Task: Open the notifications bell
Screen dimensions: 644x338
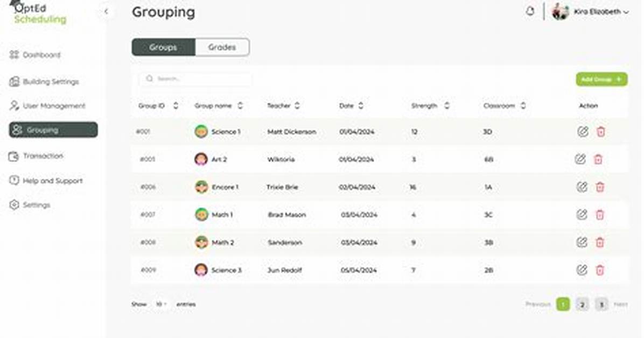Action: tap(530, 11)
